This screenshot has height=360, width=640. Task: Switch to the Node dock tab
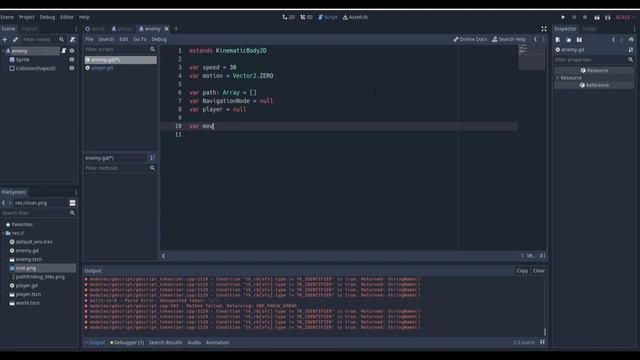tap(589, 29)
